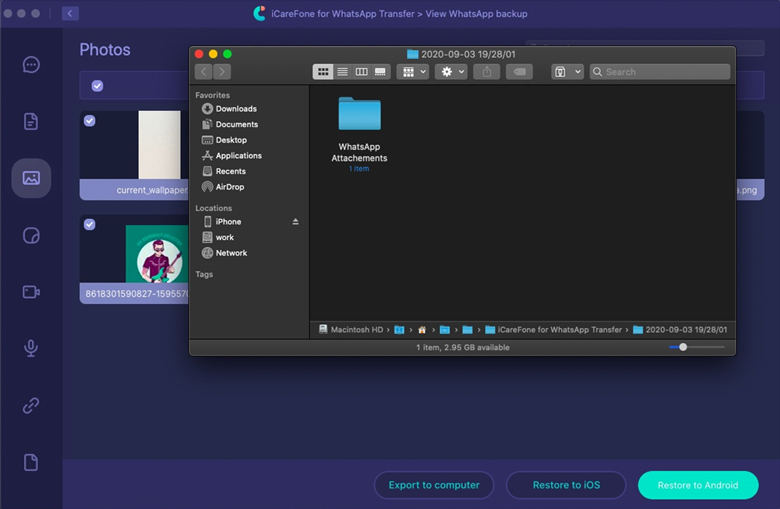Open the Stickers icon in iCareFone sidebar
The height and width of the screenshot is (509, 780).
[31, 235]
